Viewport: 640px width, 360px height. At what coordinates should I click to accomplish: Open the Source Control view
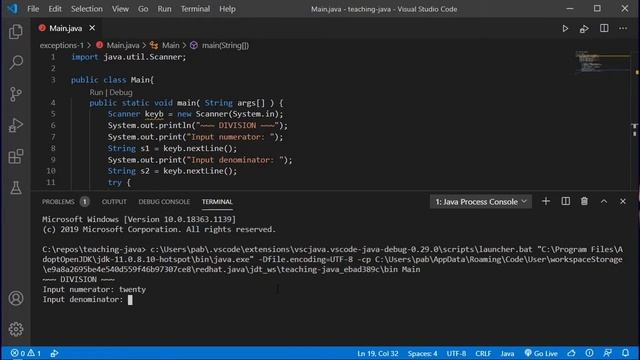click(x=16, y=94)
